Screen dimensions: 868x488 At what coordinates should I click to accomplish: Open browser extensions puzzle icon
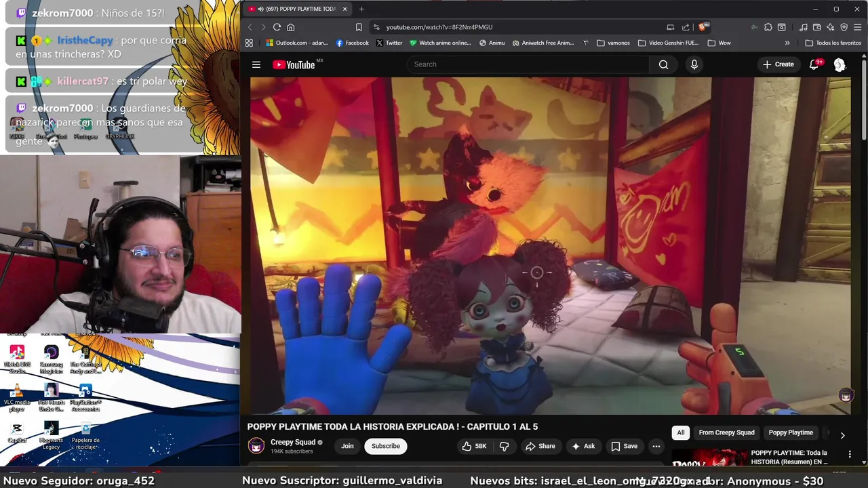tap(768, 27)
